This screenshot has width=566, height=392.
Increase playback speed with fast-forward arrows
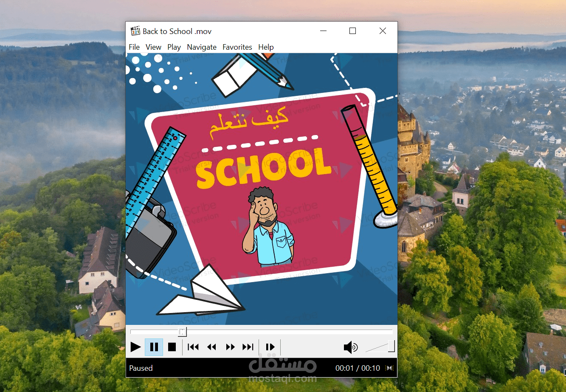pyautogui.click(x=230, y=347)
